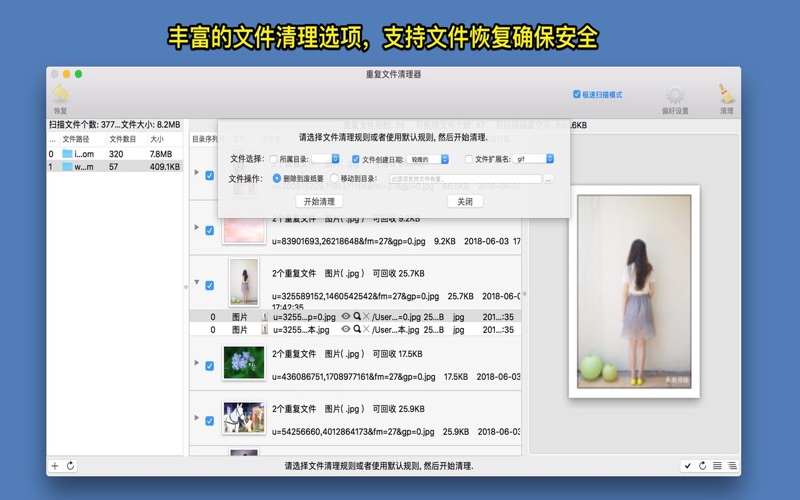Screen dimensions: 800x500
Task: Click the folder icon of row w...m
Action: click(x=67, y=166)
